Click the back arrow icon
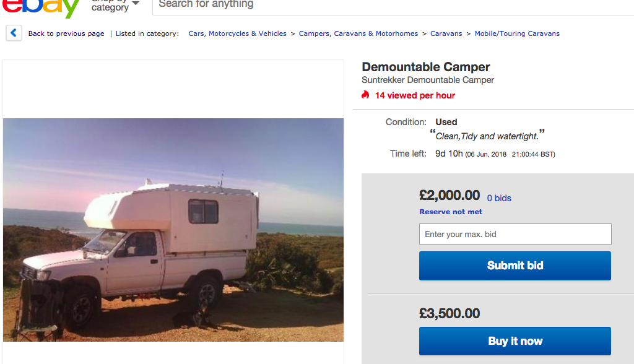634x364 pixels. coord(14,33)
